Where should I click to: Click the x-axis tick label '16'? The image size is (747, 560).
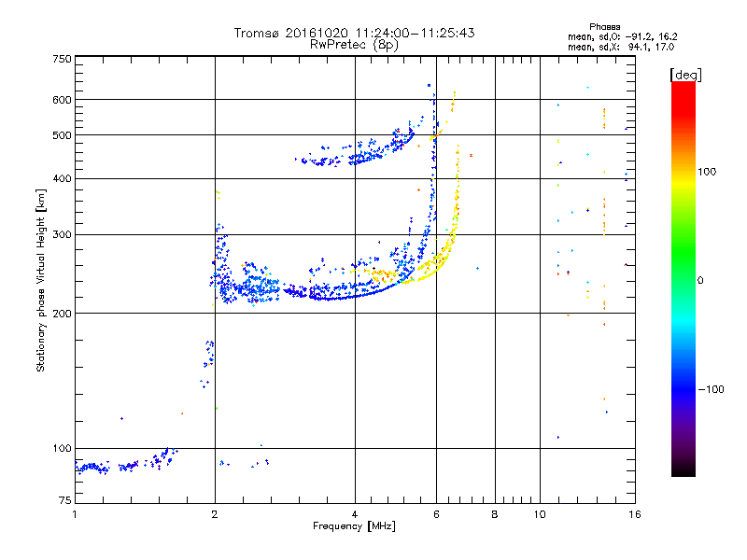point(635,514)
